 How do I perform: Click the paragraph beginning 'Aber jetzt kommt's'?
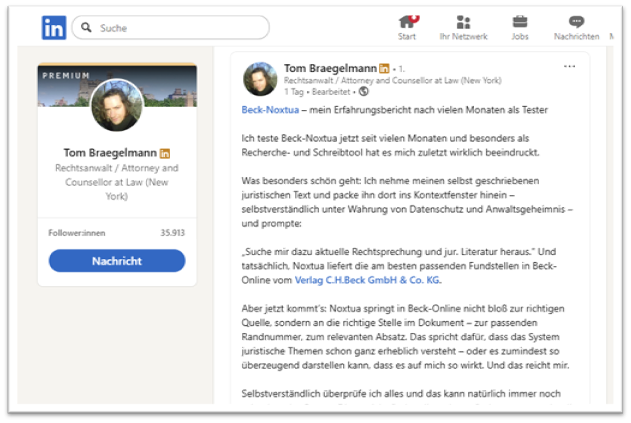405,337
